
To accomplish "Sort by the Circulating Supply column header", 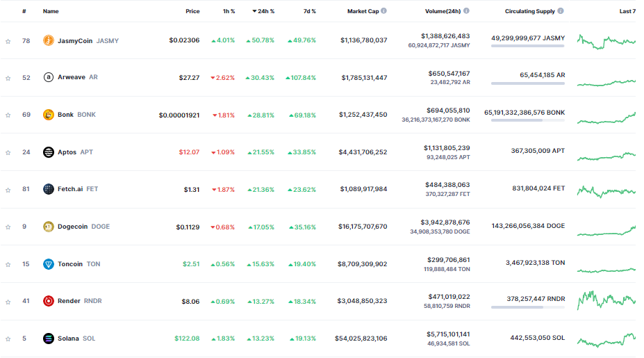I will (530, 11).
